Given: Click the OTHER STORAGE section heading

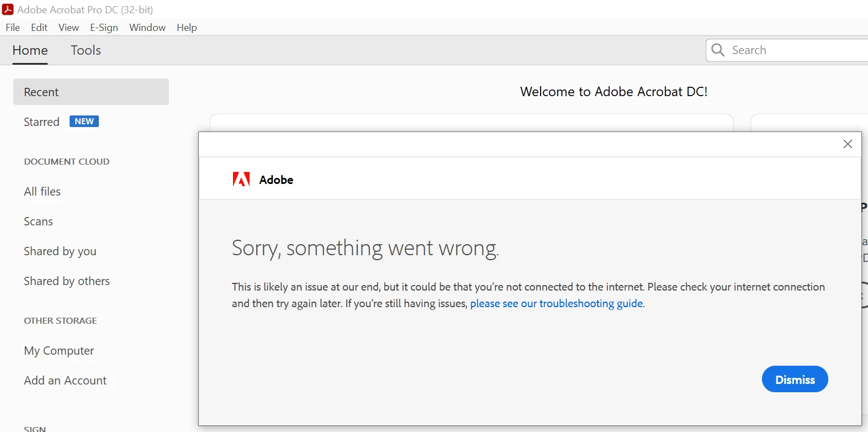Looking at the screenshot, I should coord(61,321).
